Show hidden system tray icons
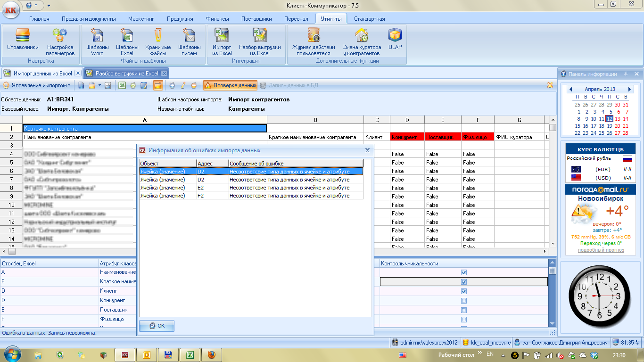 coord(504,354)
